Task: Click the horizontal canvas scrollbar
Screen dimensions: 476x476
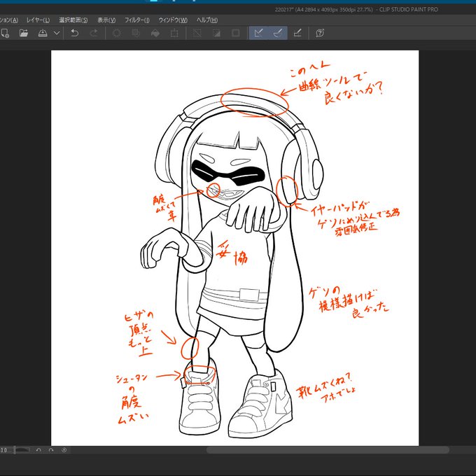Action: 328,450
